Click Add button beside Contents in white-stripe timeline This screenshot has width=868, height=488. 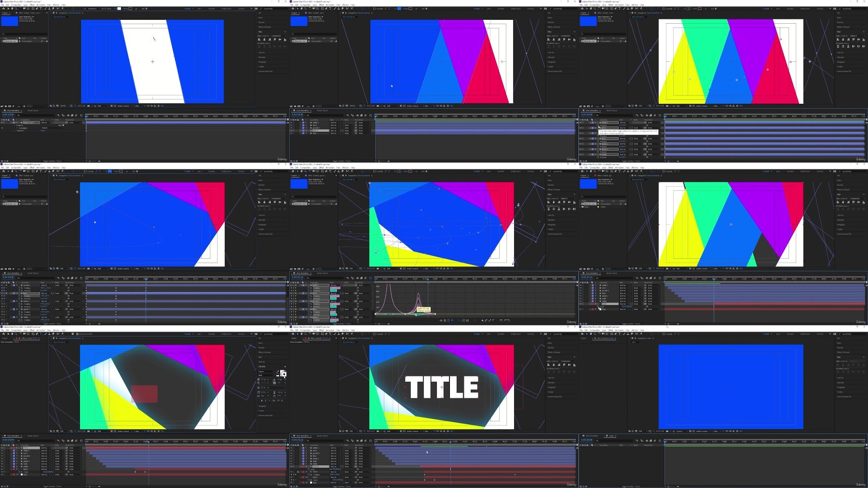pyautogui.click(x=63, y=125)
